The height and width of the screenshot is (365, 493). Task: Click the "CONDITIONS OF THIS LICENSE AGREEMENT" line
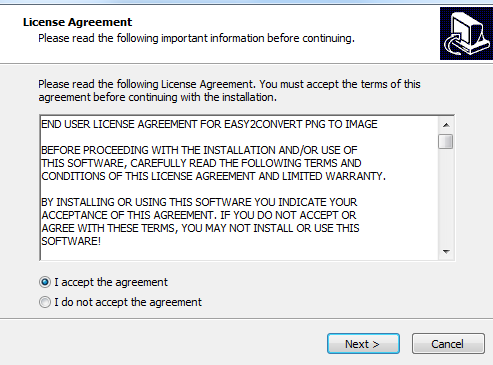point(213,176)
